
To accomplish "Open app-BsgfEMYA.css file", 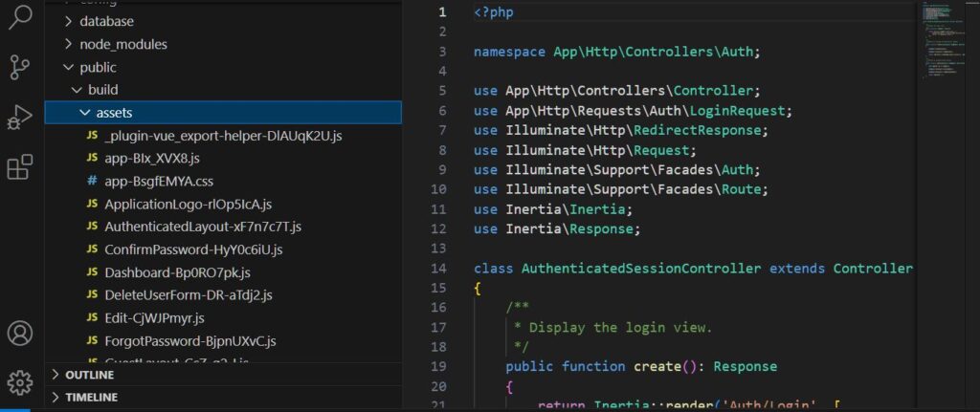I will click(160, 182).
